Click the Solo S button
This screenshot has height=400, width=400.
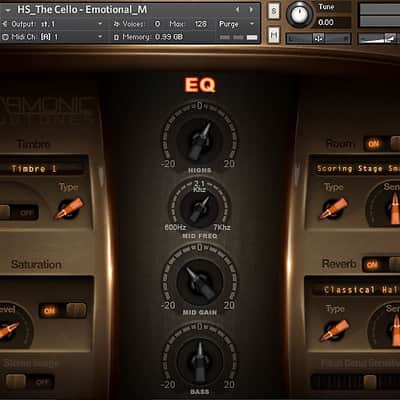coord(274,12)
